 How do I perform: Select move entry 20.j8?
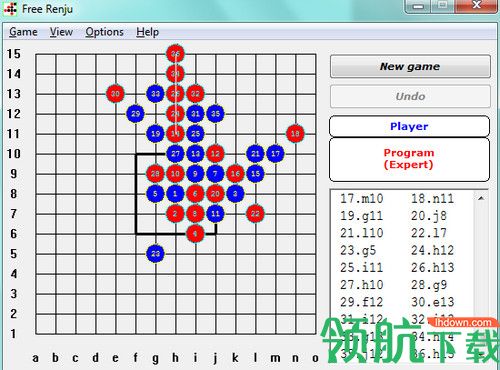pos(429,216)
